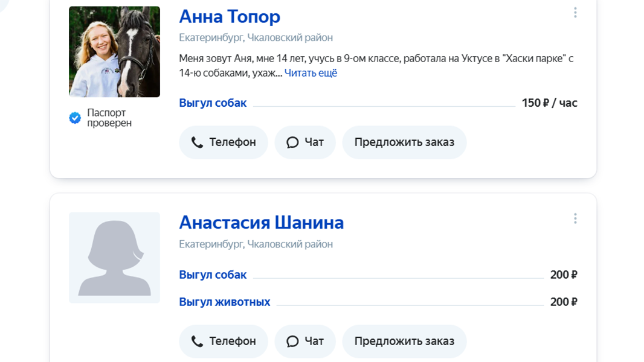Open the three-dot menu for Анна Топор

[575, 13]
